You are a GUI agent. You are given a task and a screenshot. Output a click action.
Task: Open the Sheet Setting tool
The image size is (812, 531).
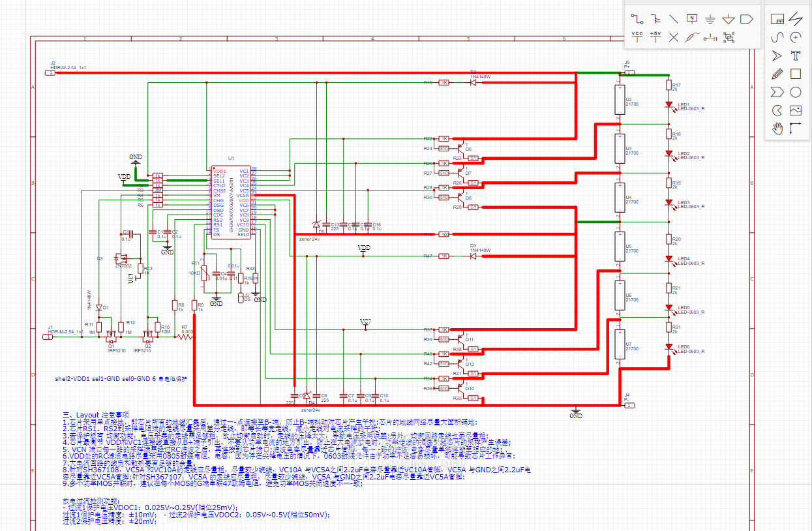777,19
